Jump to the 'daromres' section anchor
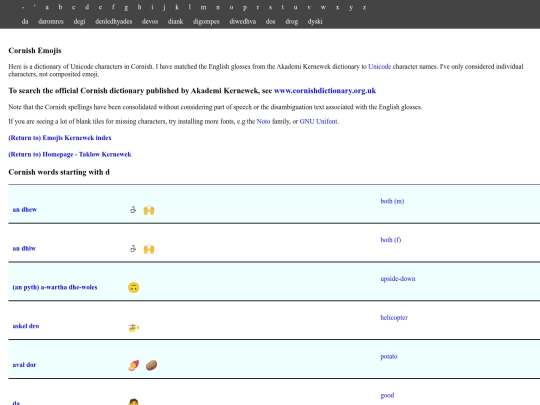The height and width of the screenshot is (405, 540). 51,21
